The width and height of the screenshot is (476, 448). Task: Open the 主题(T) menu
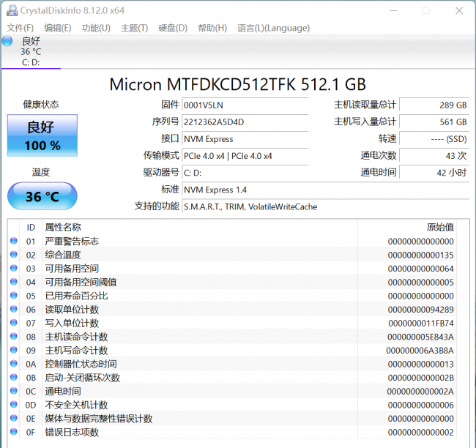134,28
